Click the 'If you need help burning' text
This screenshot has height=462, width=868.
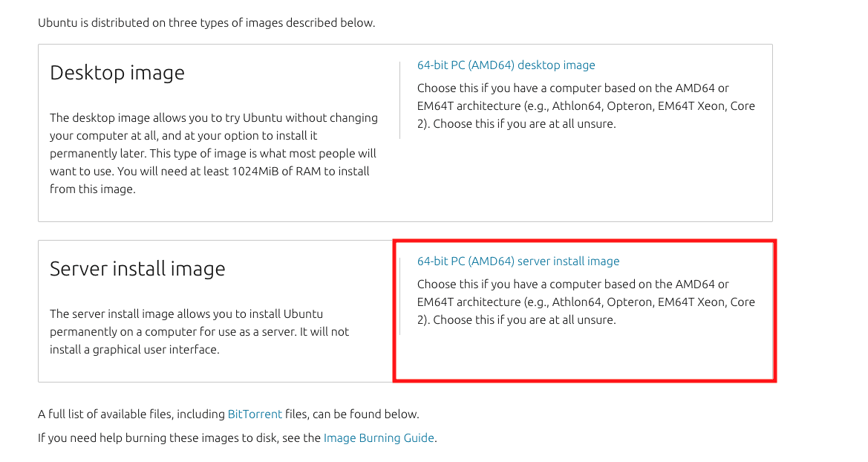tap(180, 437)
